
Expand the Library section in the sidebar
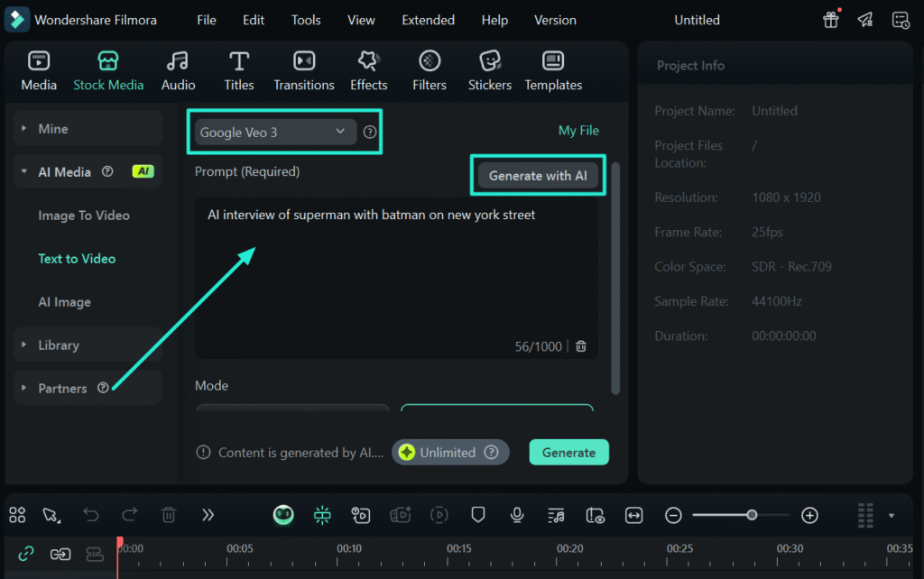59,345
